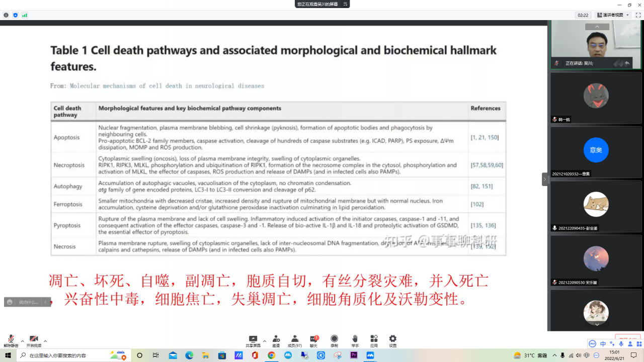644x362 pixels.
Task: Toggle fullscreen mode in the meeting view
Action: click(638, 15)
